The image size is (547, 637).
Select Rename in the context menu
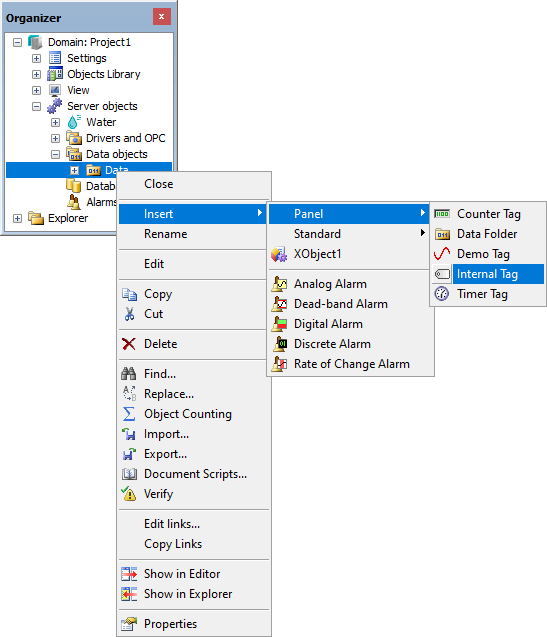[x=194, y=234]
